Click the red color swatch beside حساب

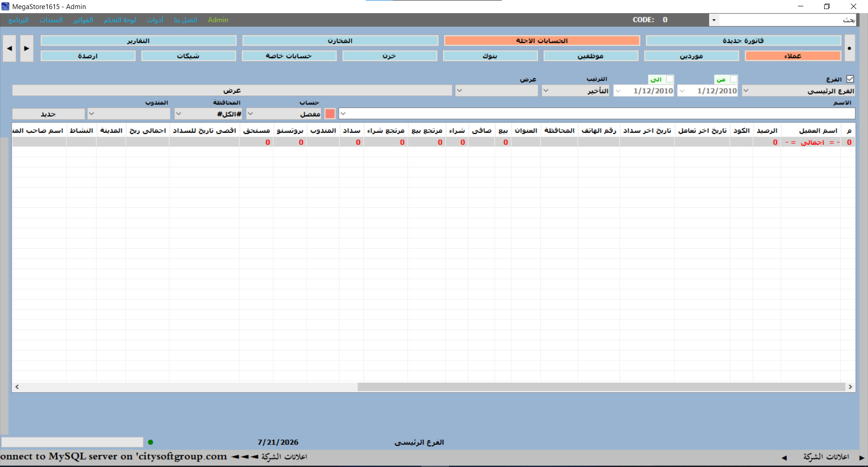pos(330,113)
